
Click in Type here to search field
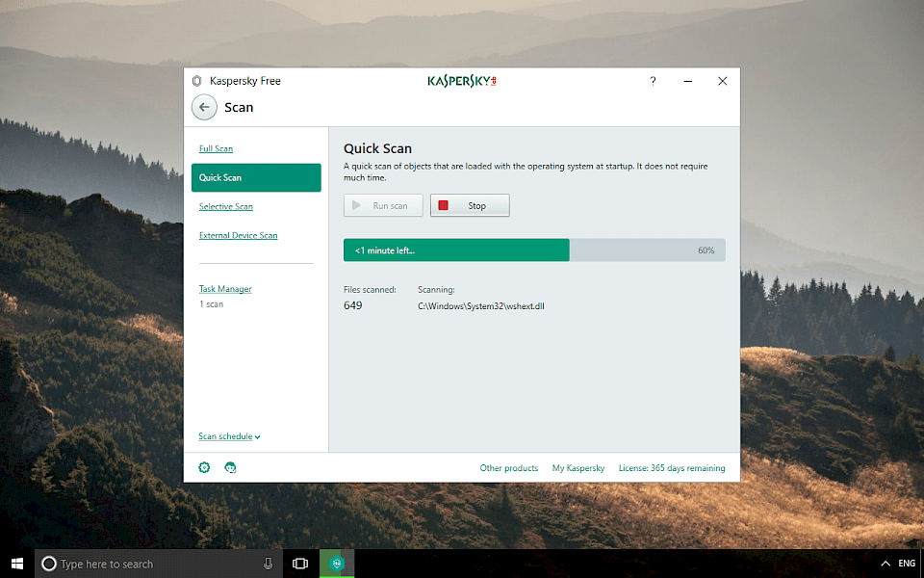coord(159,564)
